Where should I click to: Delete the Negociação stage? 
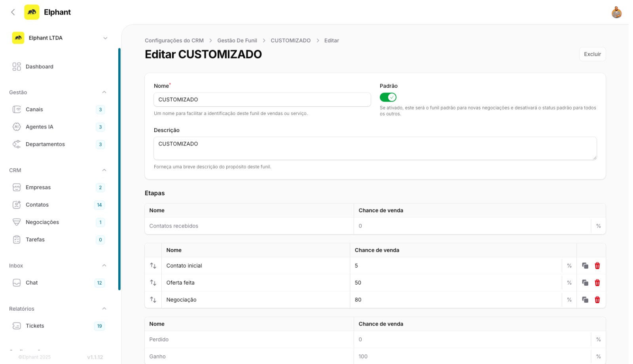pos(597,300)
